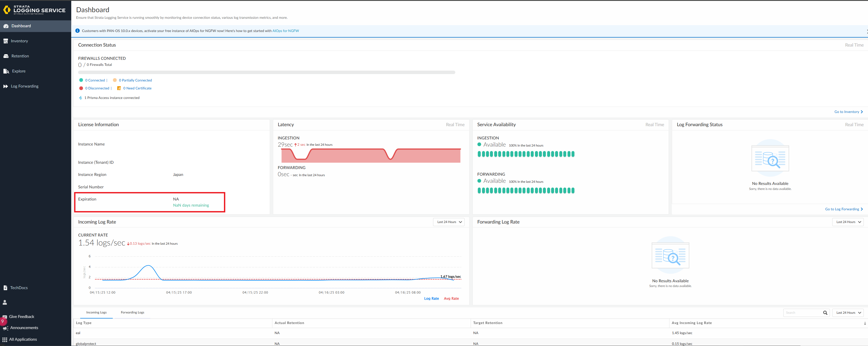Click the search magnifier icon in table
Screen dimensions: 868x346
[825, 313]
